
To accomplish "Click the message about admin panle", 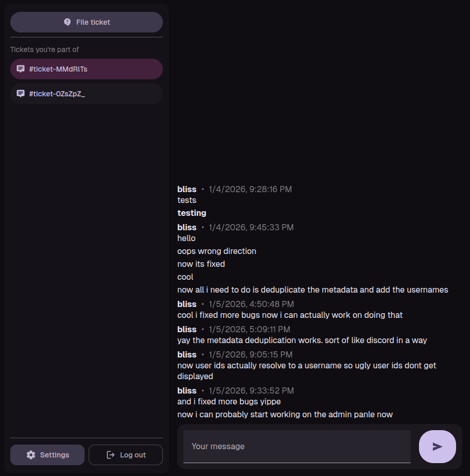I will pos(284,414).
